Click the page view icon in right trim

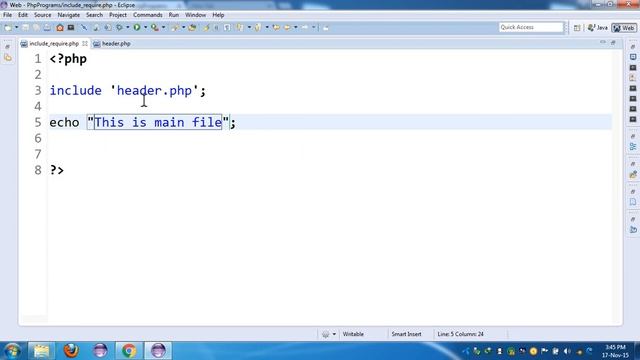pyautogui.click(x=633, y=202)
